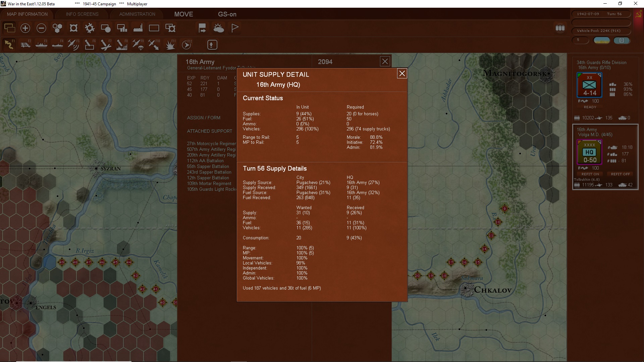644x362 pixels.
Task: Click the plain rectangle toolbar icon
Action: pyautogui.click(x=154, y=28)
